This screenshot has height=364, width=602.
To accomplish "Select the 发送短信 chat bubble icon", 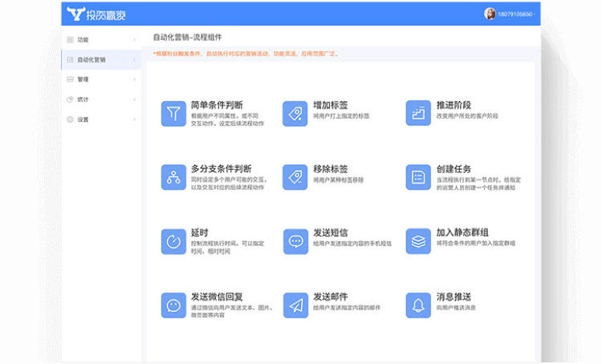I will coord(295,241).
